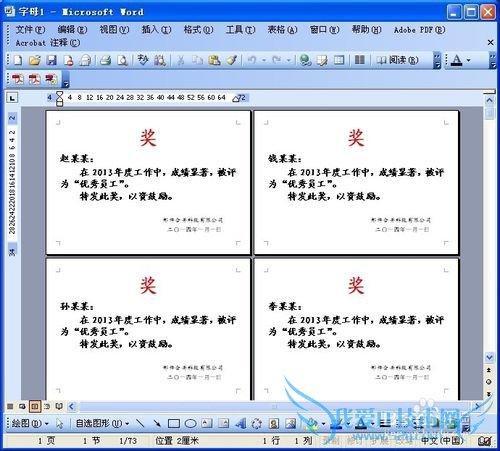Click the ruler tab-type selector L box
Image resolution: width=500 pixels, height=451 pixels.
12,98
